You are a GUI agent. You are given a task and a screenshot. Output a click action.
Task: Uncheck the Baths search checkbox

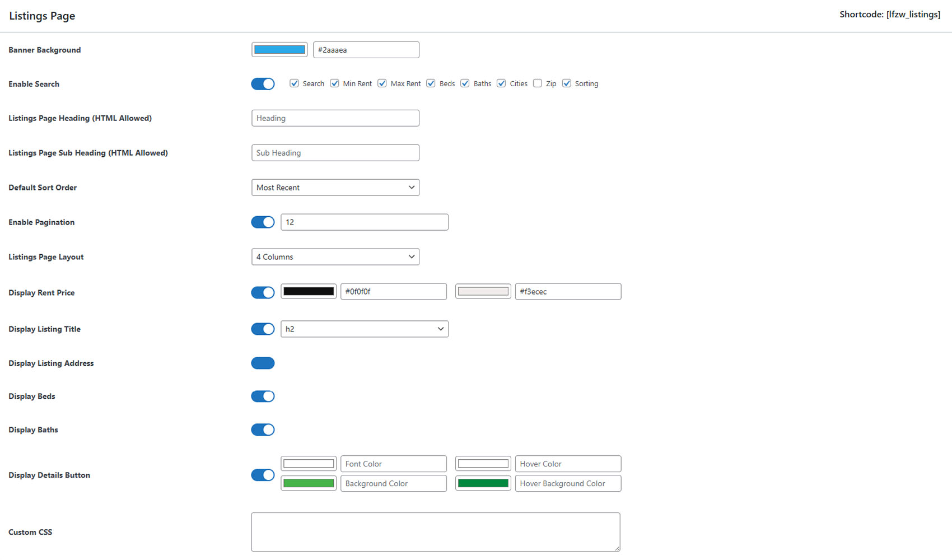coord(465,83)
